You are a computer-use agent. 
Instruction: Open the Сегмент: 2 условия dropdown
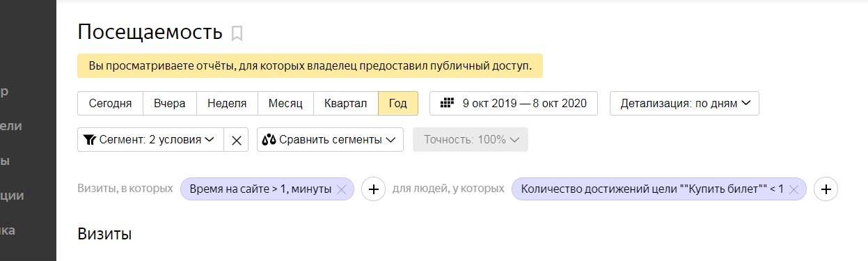[x=150, y=140]
